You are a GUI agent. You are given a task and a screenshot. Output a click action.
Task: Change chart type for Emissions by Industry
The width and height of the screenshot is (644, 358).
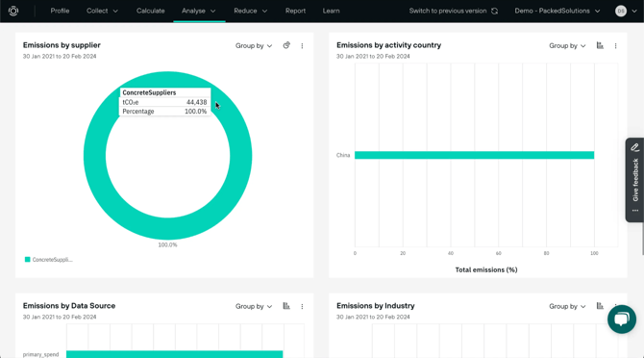tap(600, 306)
